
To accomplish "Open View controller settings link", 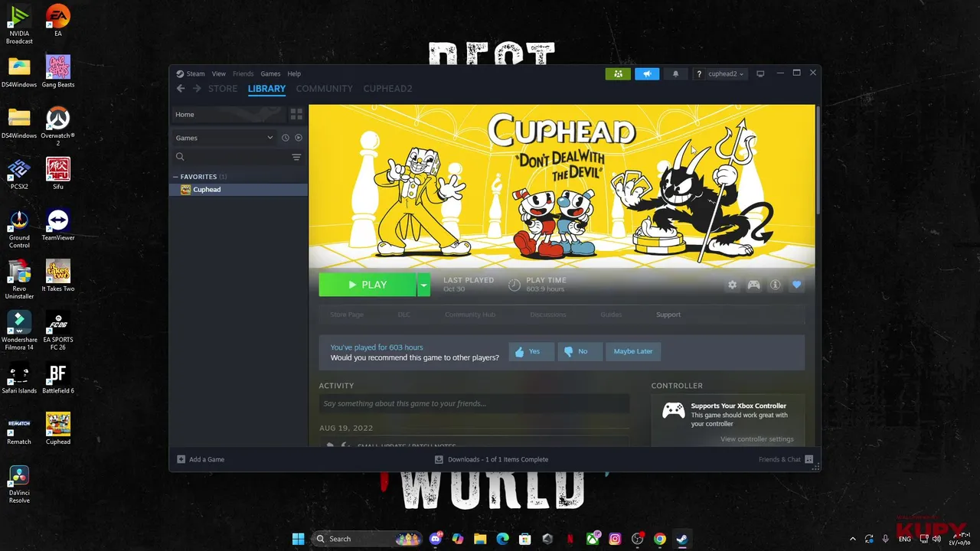I will pos(756,439).
